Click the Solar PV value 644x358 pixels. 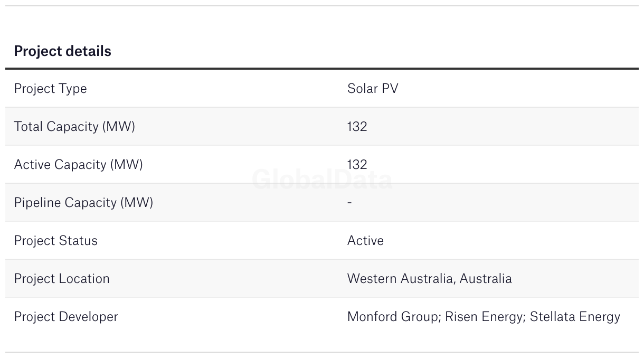[372, 88]
